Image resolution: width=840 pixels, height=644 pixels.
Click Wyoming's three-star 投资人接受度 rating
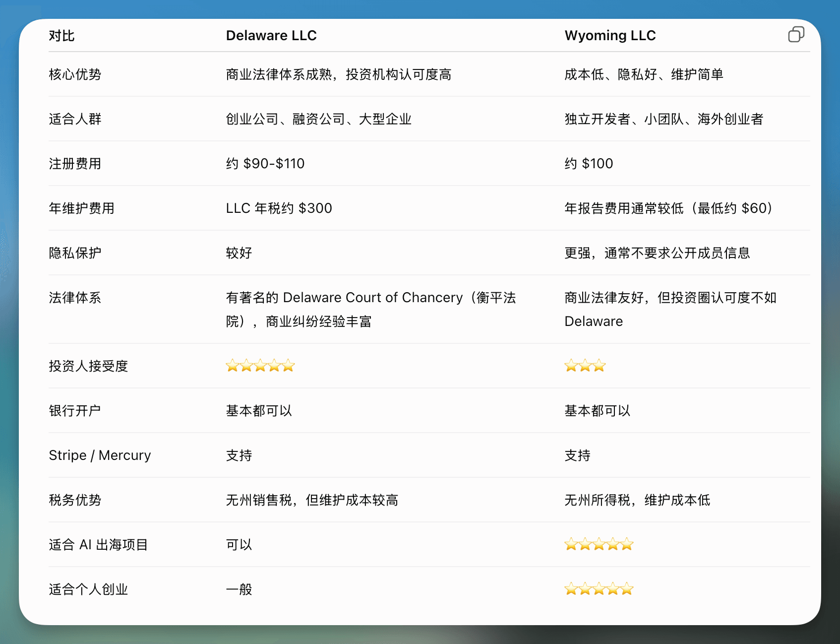tap(585, 366)
